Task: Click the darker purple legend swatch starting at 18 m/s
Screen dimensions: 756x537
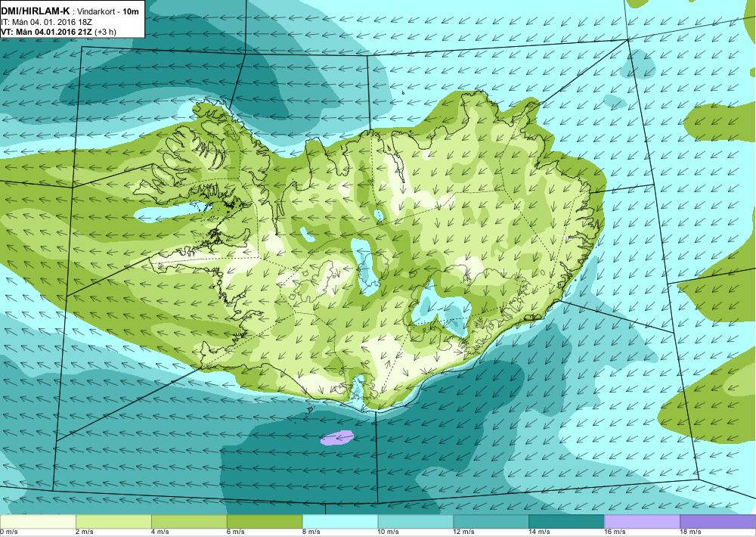Action: (717, 522)
